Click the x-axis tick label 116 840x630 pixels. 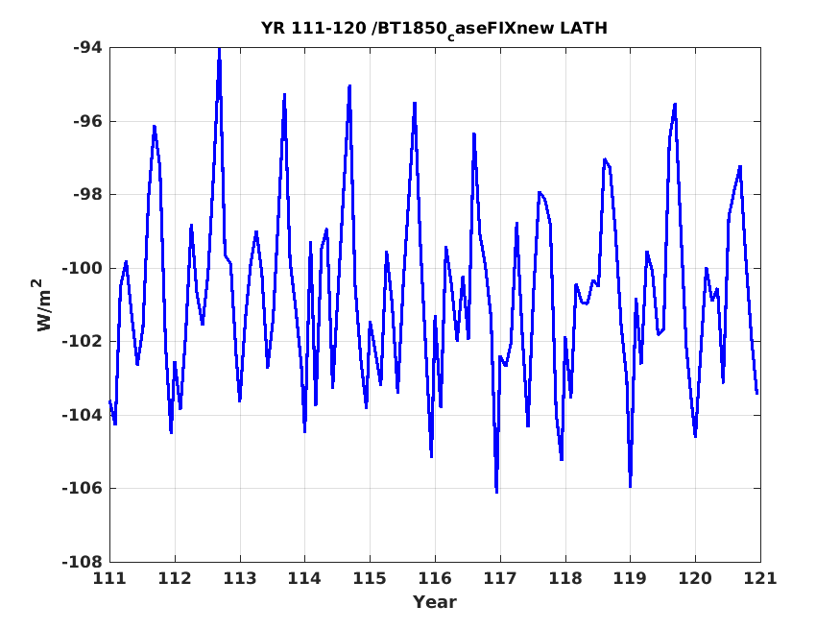click(x=435, y=578)
